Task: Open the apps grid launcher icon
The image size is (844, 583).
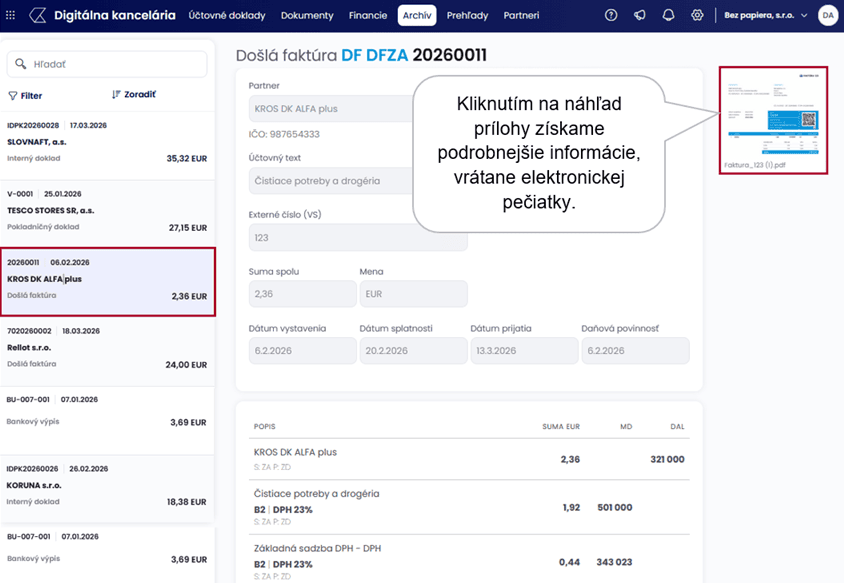Action: point(12,15)
